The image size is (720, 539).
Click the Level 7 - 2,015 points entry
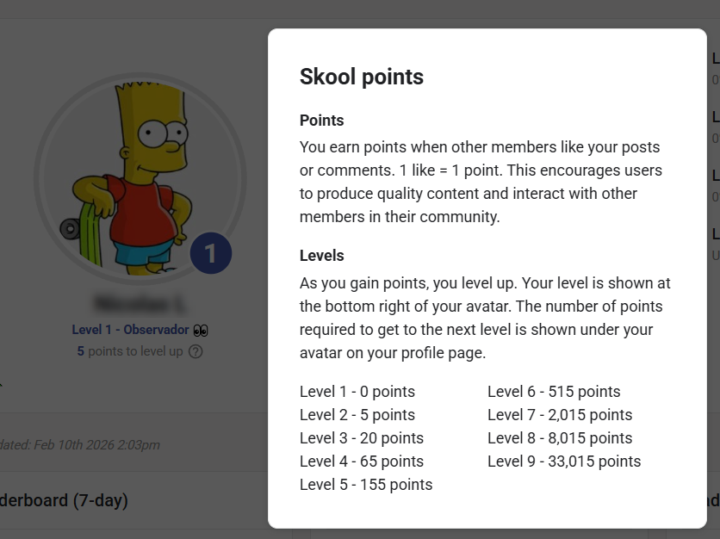[x=560, y=415]
